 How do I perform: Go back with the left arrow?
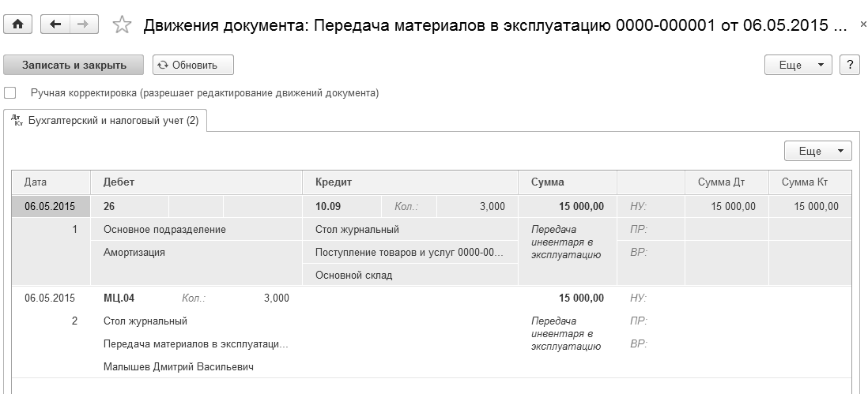pyautogui.click(x=55, y=25)
